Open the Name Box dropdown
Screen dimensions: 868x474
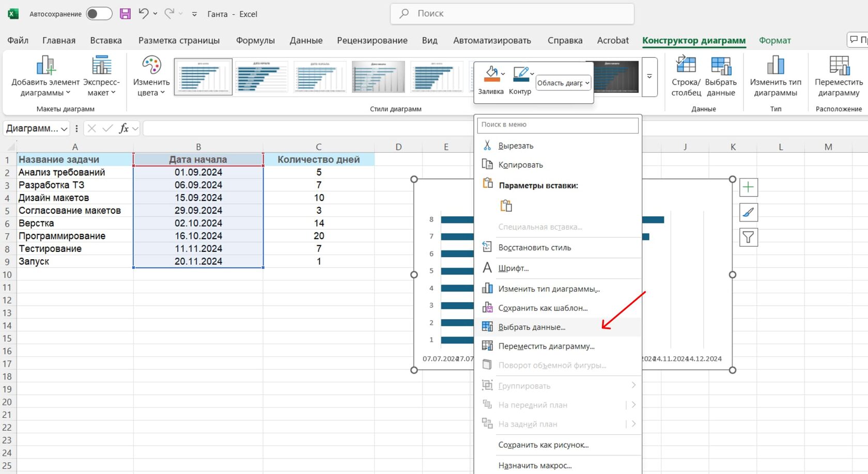[64, 129]
